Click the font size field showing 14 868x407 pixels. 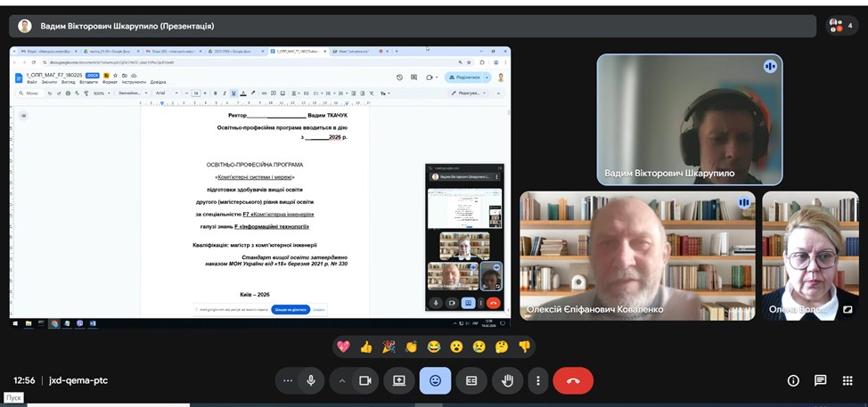(x=196, y=93)
